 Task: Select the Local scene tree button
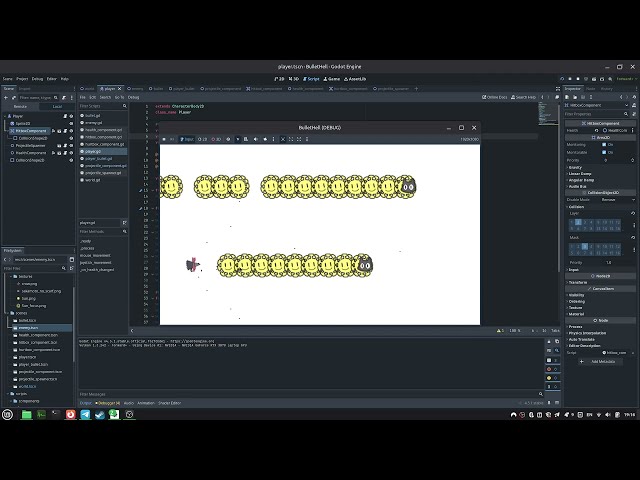pos(57,107)
